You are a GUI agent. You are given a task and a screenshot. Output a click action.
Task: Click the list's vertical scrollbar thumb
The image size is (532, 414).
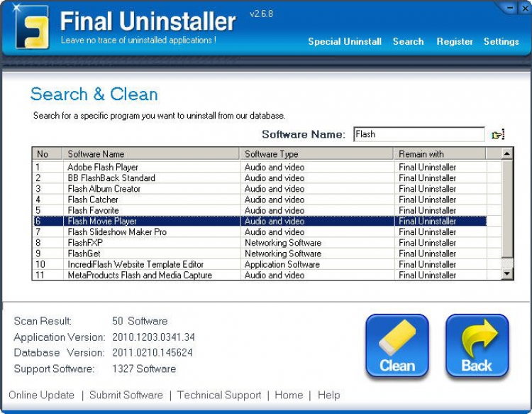pos(507,208)
